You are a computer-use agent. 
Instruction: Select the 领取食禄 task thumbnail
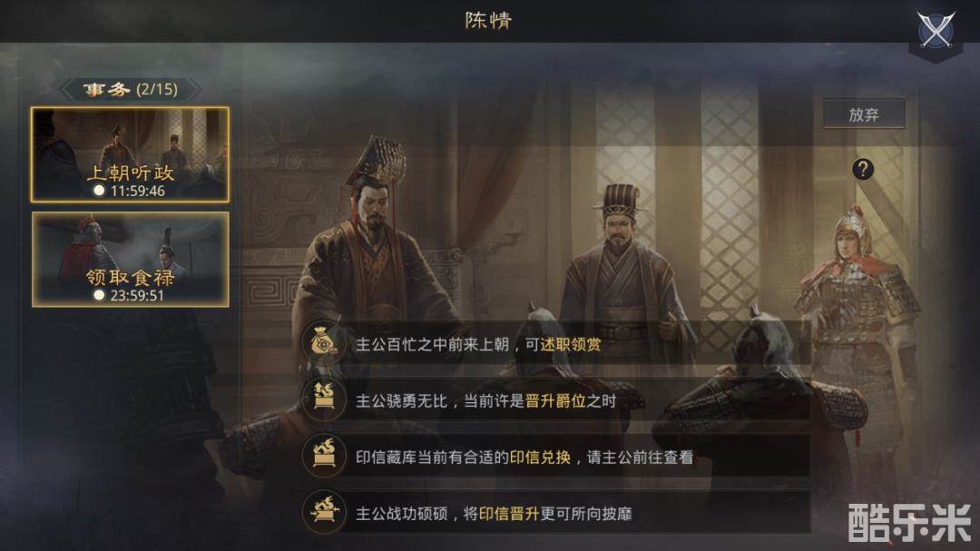(x=130, y=259)
